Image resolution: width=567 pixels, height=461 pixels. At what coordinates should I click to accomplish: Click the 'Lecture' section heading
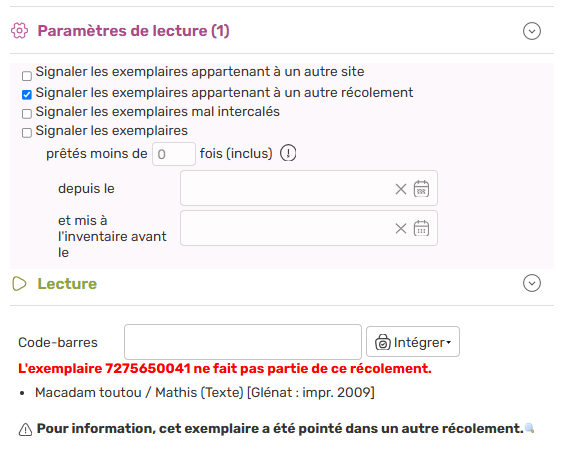click(x=67, y=284)
